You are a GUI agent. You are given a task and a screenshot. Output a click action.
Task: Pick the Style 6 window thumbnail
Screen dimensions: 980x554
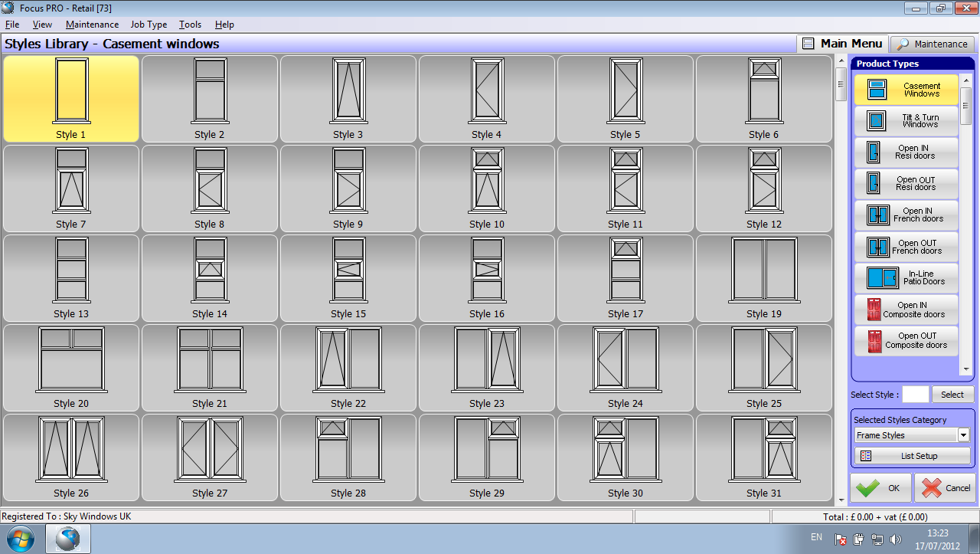[x=763, y=99]
